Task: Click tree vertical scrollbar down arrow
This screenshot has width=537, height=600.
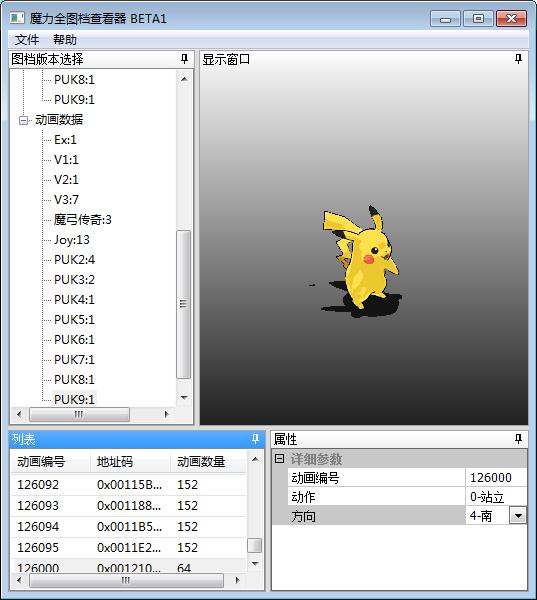Action: [x=184, y=398]
